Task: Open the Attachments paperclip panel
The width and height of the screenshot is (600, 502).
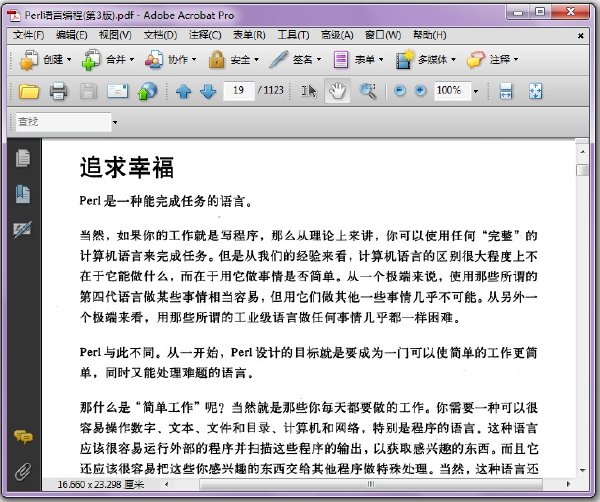Action: pos(23,472)
